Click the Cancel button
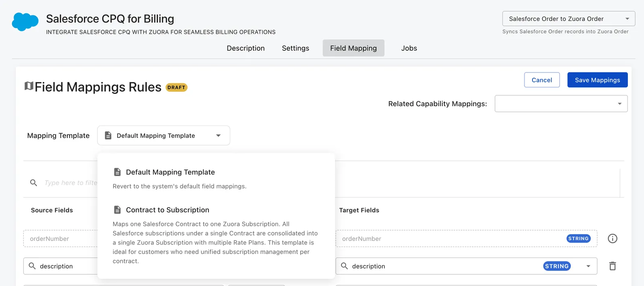Viewport: 644px width, 286px height. point(542,80)
